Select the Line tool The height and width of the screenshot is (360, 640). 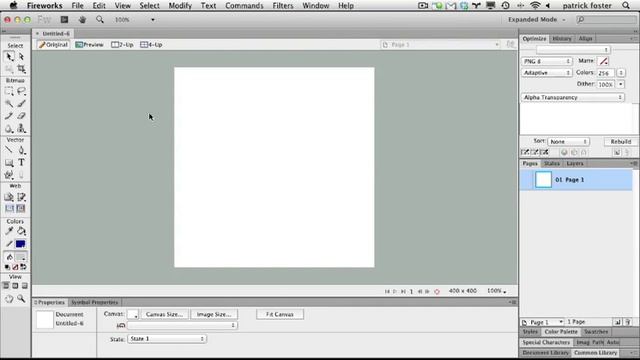tap(9, 150)
